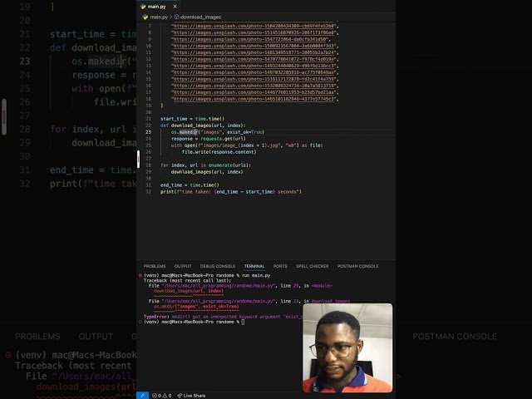Click the webcam video overlay of the presenter

point(347,347)
